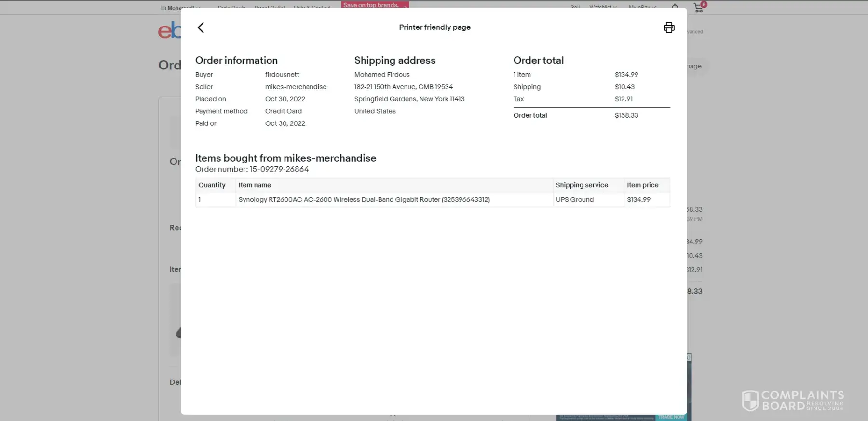868x421 pixels.
Task: Click the Sell link in header
Action: point(575,7)
